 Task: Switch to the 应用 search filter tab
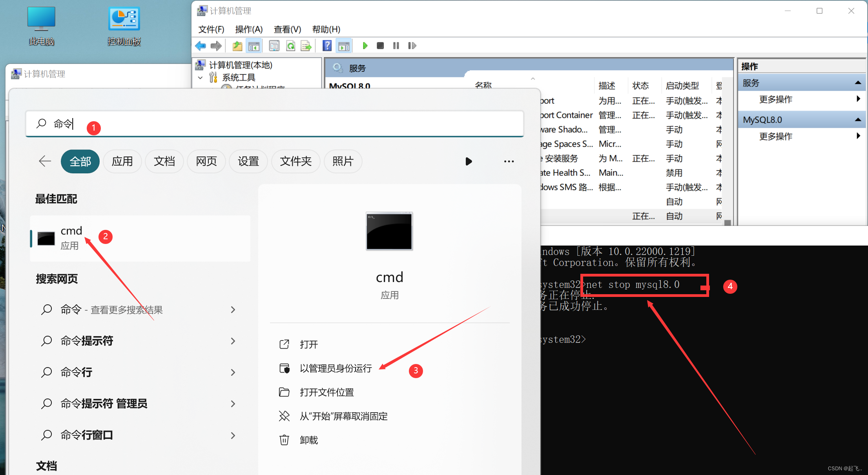[x=122, y=161]
